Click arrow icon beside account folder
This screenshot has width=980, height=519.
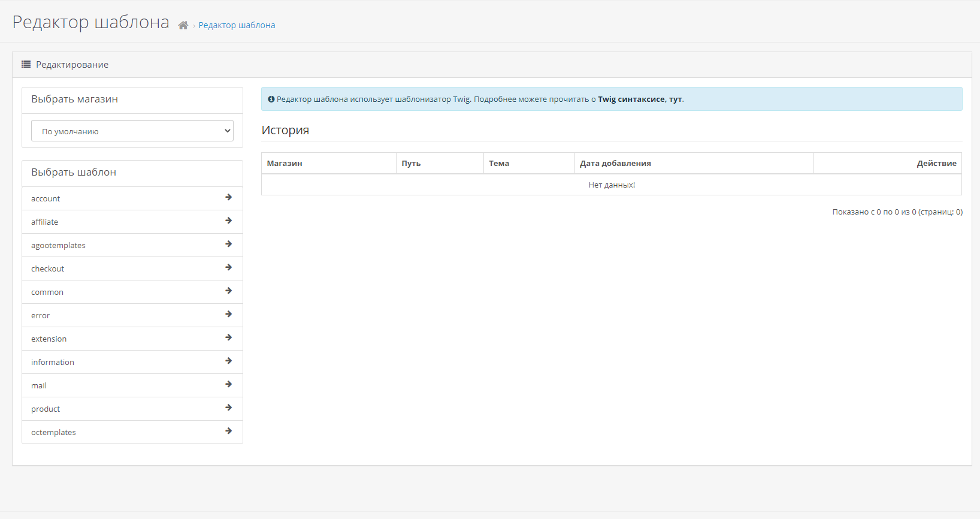click(x=228, y=197)
